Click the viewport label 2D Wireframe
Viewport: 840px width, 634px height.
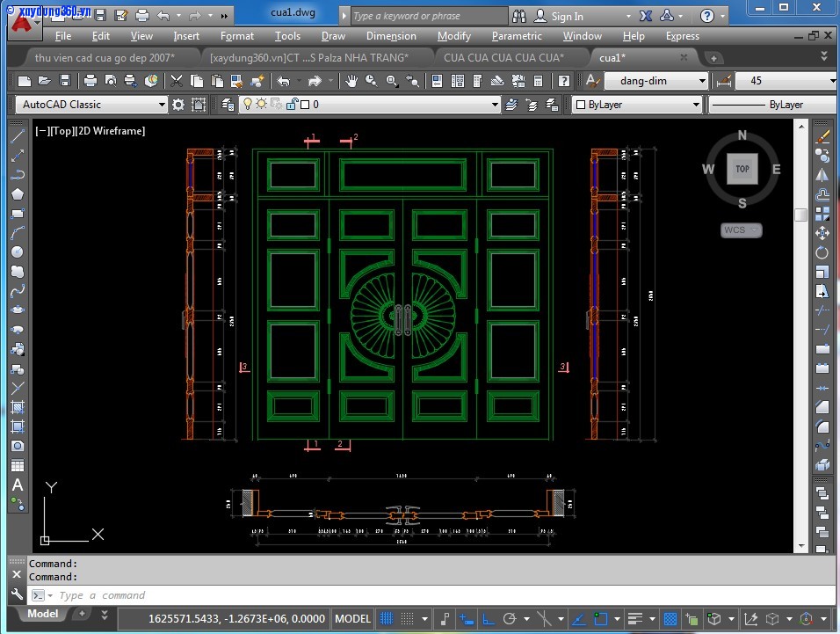111,131
